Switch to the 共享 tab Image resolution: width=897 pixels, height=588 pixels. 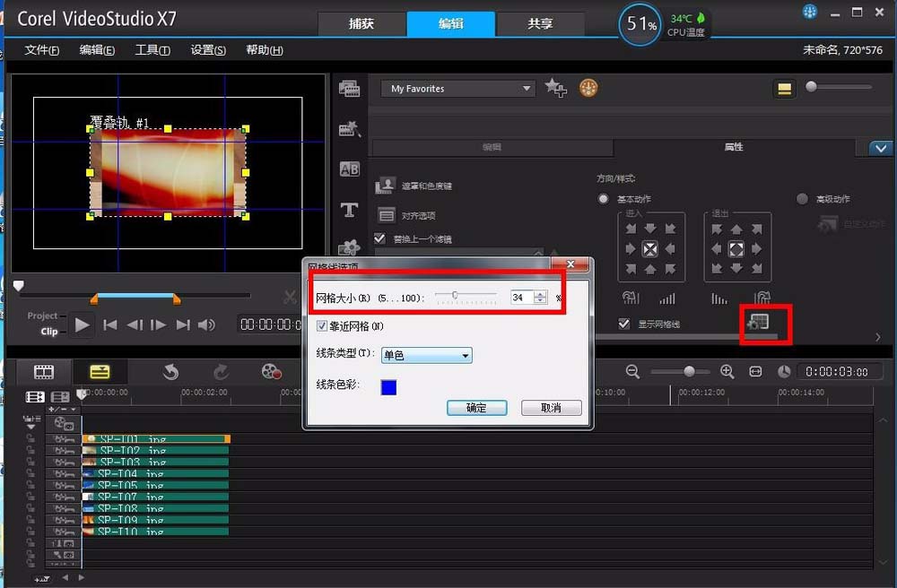coord(540,23)
